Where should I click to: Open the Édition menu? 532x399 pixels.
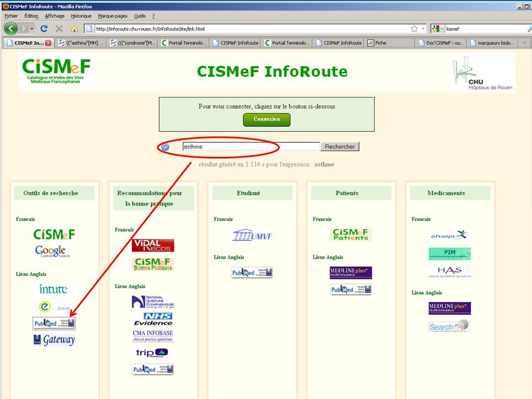(x=31, y=16)
